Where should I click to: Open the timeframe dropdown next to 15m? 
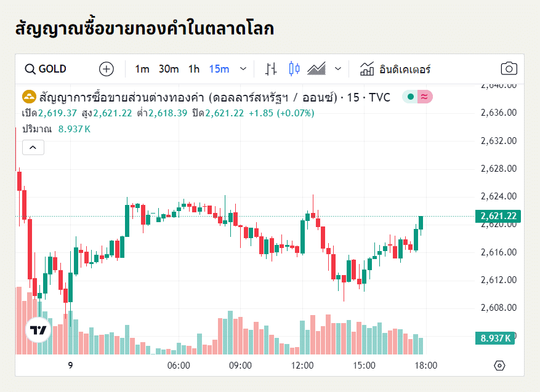pyautogui.click(x=243, y=69)
